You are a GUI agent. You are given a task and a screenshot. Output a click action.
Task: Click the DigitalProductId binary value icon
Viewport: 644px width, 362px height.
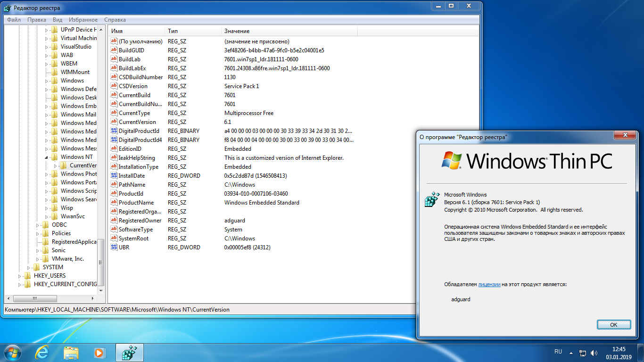click(x=113, y=131)
